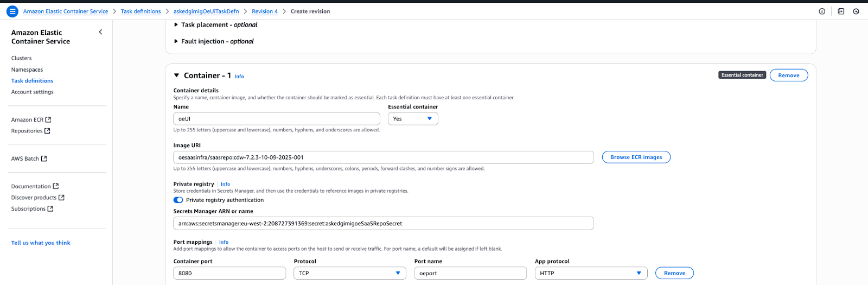Collapse the Container - 1 section
868x285 pixels.
176,75
